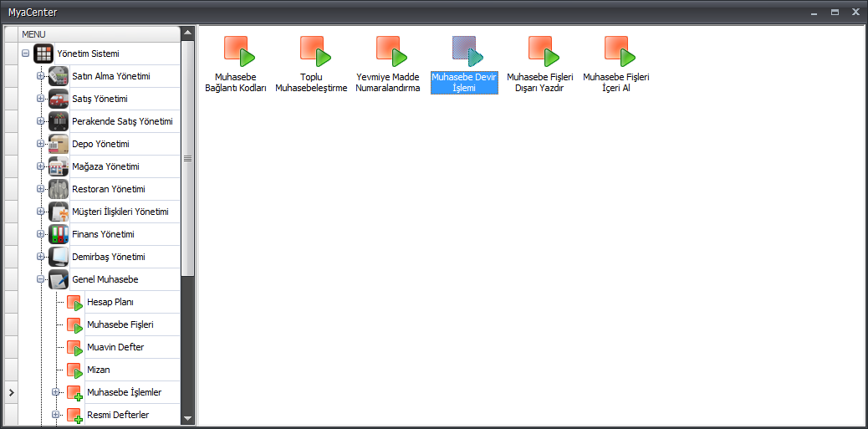This screenshot has height=429, width=868.
Task: Click the Muhasebe Fişleri İçeri Al label
Action: click(616, 83)
